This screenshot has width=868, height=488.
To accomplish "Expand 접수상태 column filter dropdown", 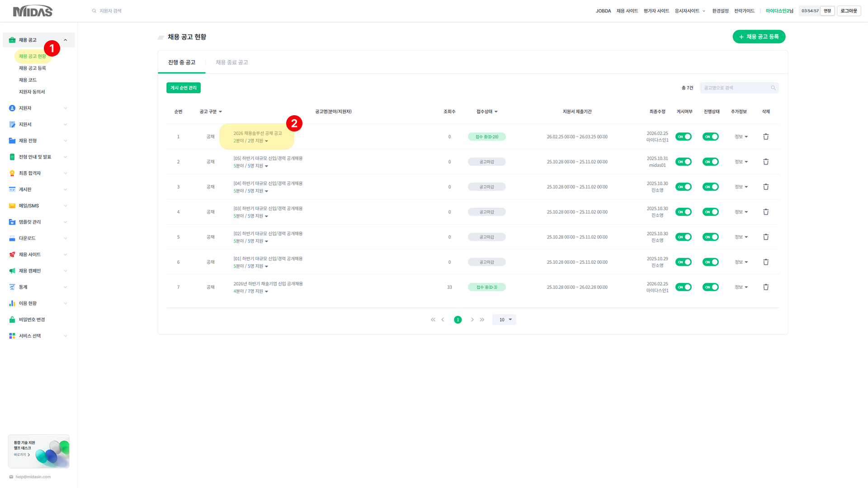I will click(496, 112).
